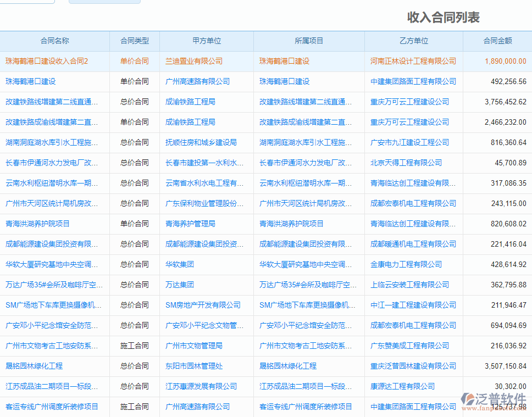Sort by the 合同名称 column header
Viewport: 532px width, 417px height.
point(54,41)
